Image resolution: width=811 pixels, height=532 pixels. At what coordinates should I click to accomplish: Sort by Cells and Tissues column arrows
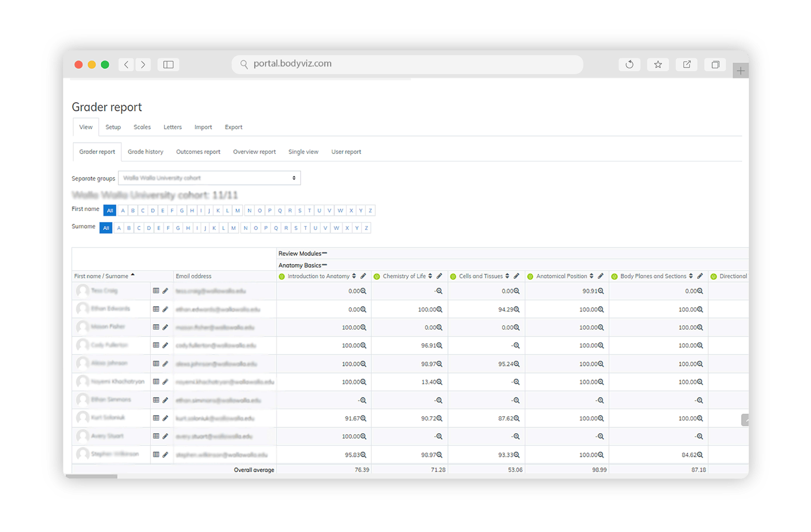click(507, 276)
